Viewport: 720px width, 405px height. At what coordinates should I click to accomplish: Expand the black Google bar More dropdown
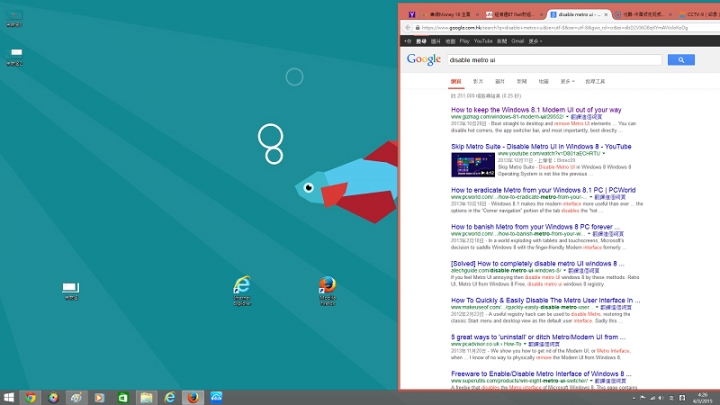[535, 41]
